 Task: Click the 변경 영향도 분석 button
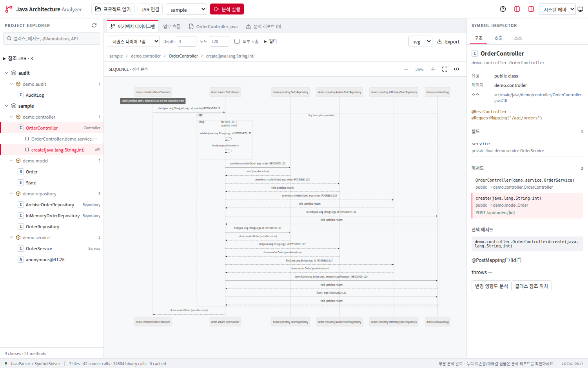(x=492, y=286)
